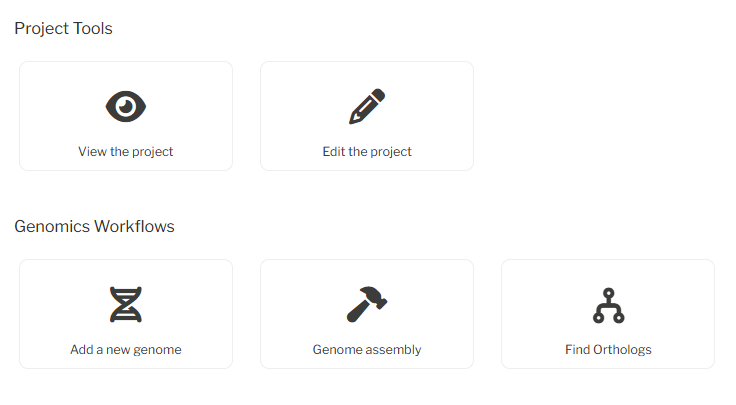Click the 'Edit the project' label
Image resolution: width=736 pixels, height=405 pixels.
[x=367, y=152]
